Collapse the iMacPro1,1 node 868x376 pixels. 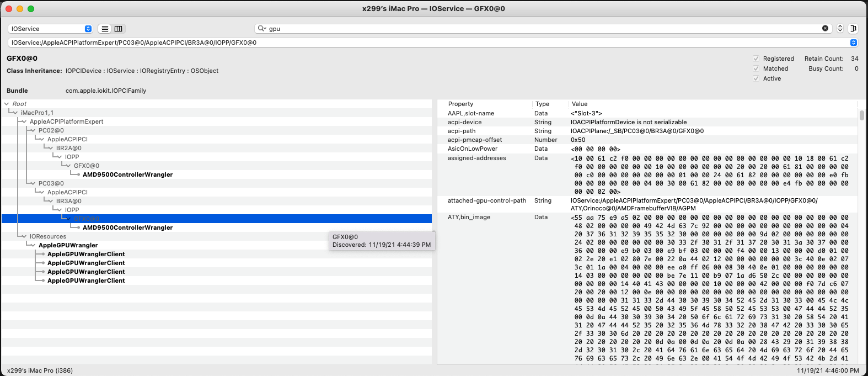coord(15,113)
